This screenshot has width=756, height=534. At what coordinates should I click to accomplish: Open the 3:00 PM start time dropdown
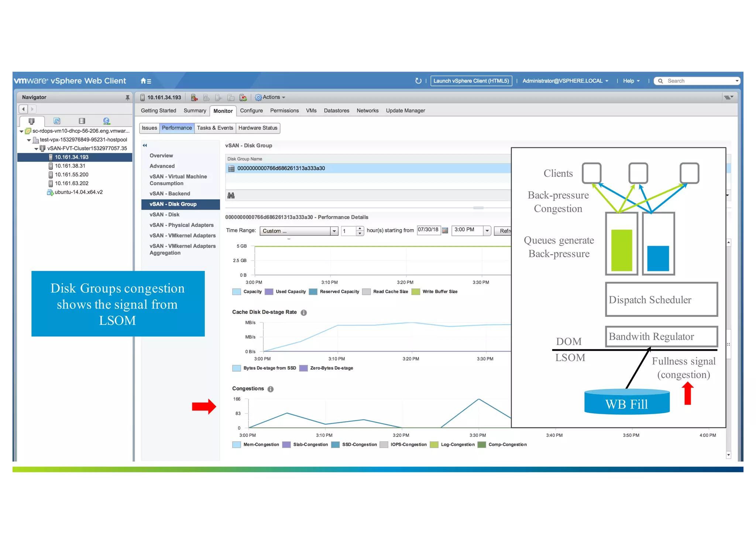[x=487, y=231]
